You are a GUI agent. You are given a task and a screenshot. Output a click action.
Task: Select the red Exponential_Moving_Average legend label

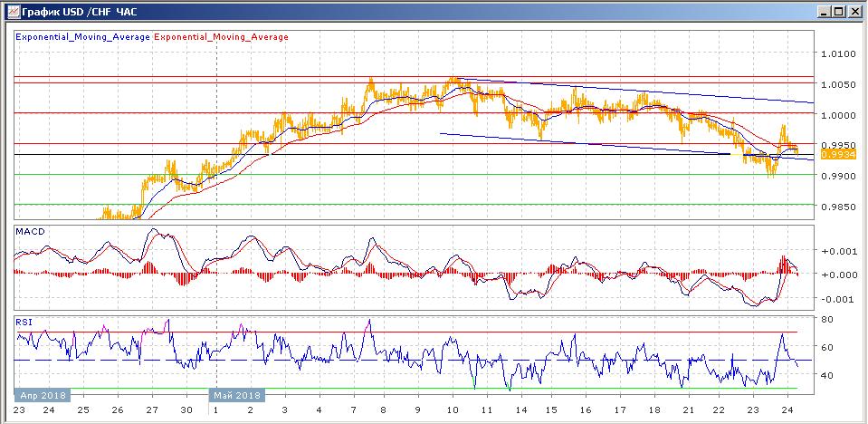222,37
